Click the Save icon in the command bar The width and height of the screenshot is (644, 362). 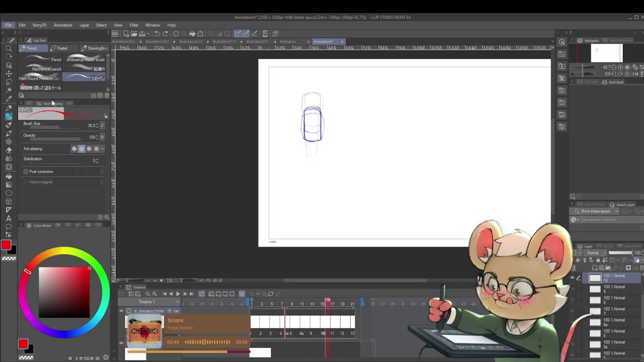pyautogui.click(x=142, y=34)
